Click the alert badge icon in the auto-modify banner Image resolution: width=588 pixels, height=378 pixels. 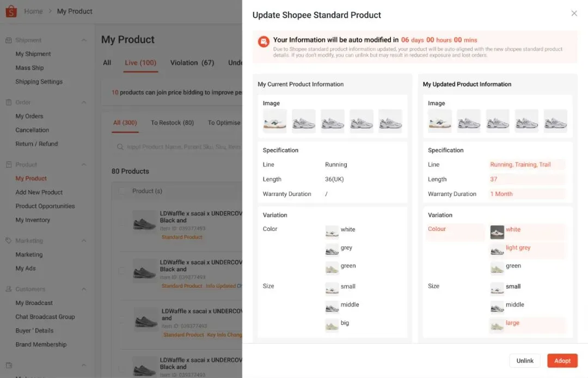pos(262,41)
